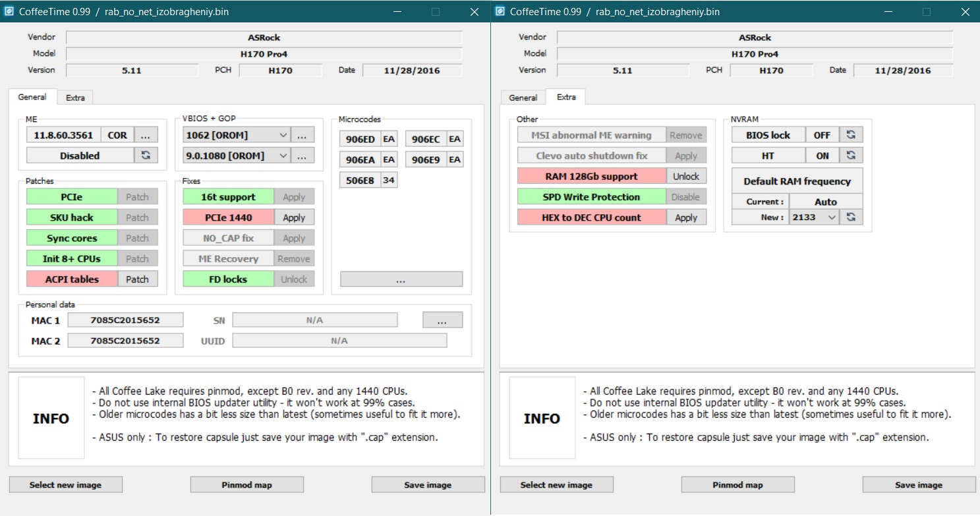Screen dimensions: 980x516
Task: Click the Apply button next to NO_CAP fix
Action: coord(294,238)
